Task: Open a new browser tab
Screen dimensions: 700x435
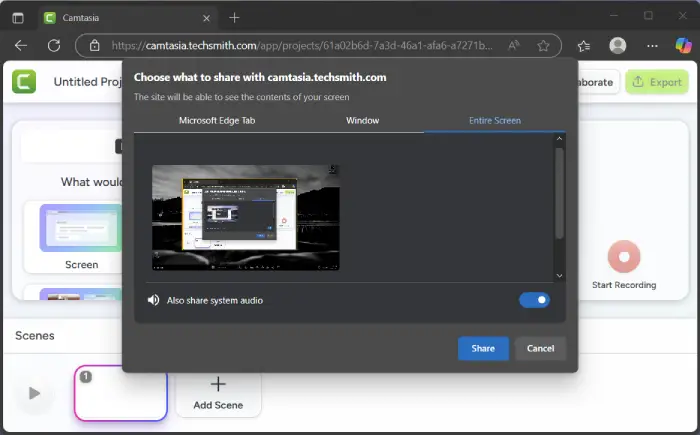Action: [x=234, y=18]
